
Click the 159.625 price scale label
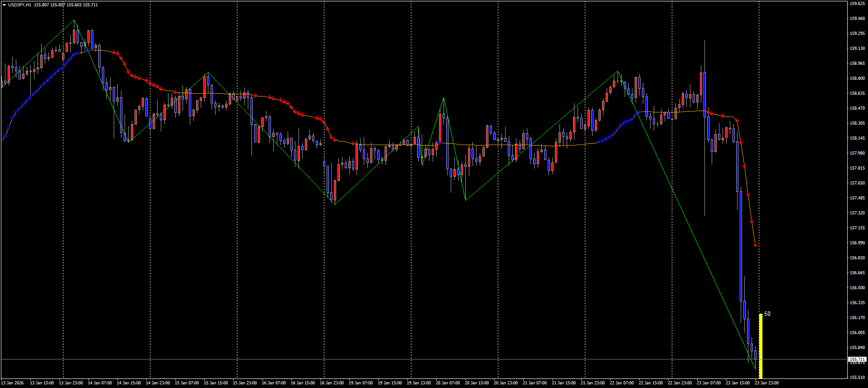point(857,4)
